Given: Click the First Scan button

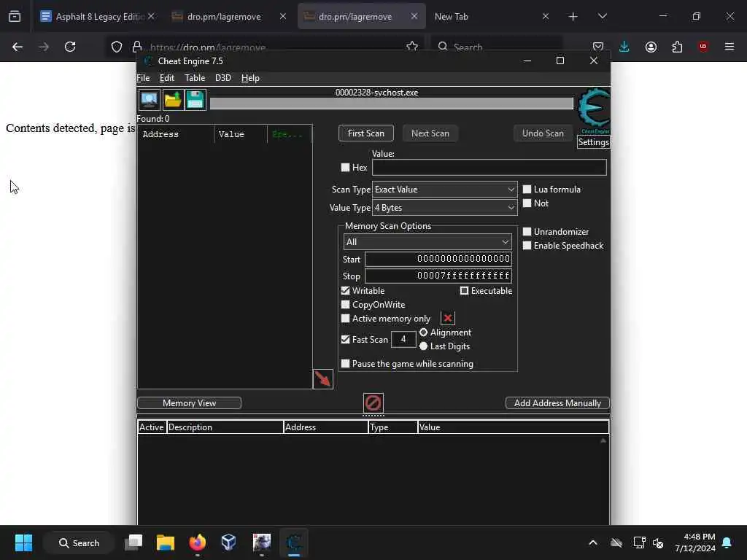Looking at the screenshot, I should pyautogui.click(x=366, y=133).
